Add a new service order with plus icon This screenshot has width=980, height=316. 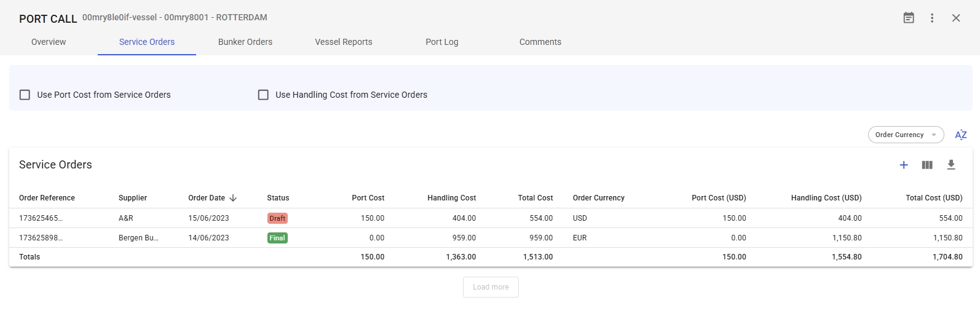[x=904, y=165]
